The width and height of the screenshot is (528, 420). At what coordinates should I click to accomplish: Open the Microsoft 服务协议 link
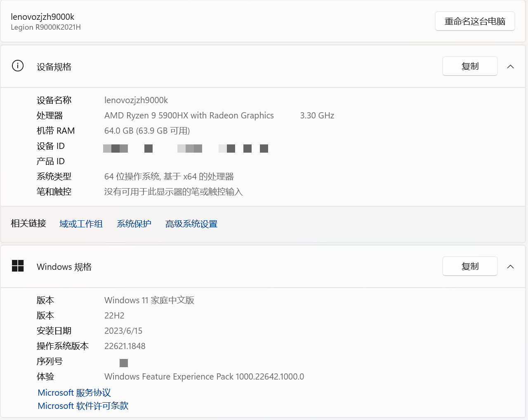(x=74, y=392)
